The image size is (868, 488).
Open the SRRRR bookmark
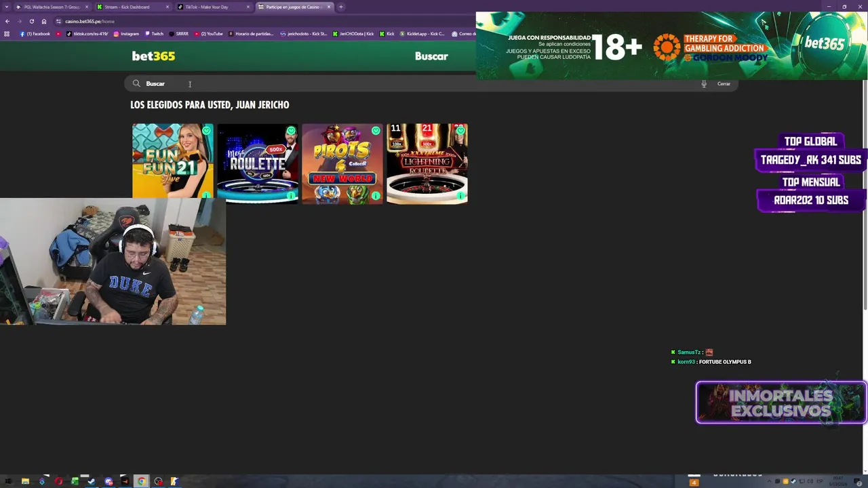pos(178,34)
